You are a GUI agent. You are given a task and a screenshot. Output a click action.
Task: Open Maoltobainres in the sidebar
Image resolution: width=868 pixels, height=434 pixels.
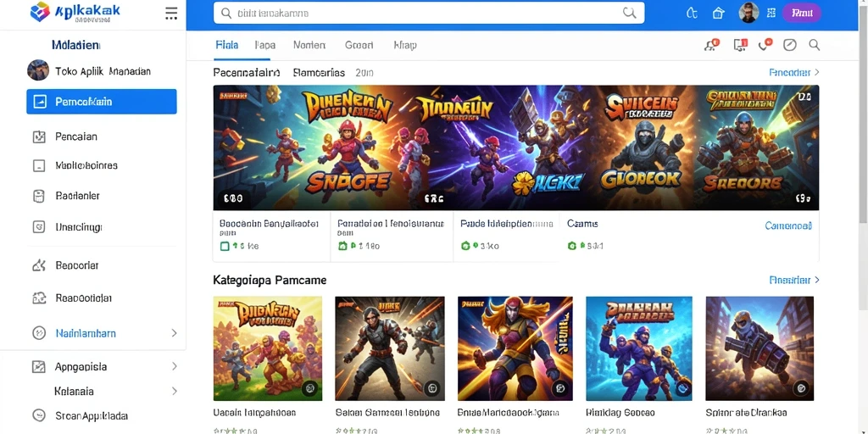click(75, 165)
